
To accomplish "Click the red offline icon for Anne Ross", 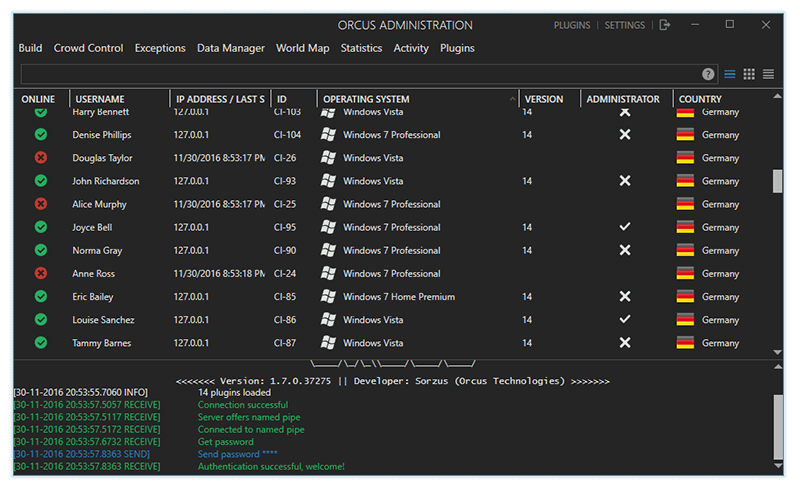I will (x=41, y=274).
